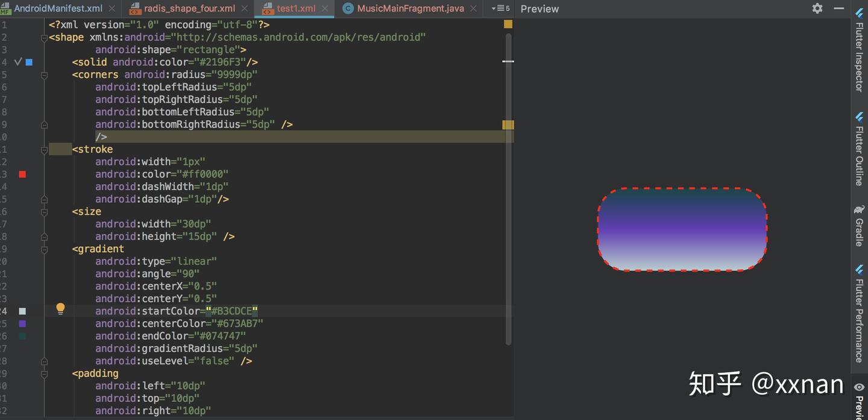Image resolution: width=868 pixels, height=420 pixels.
Task: Open Preview panel settings gear
Action: pyautogui.click(x=817, y=8)
